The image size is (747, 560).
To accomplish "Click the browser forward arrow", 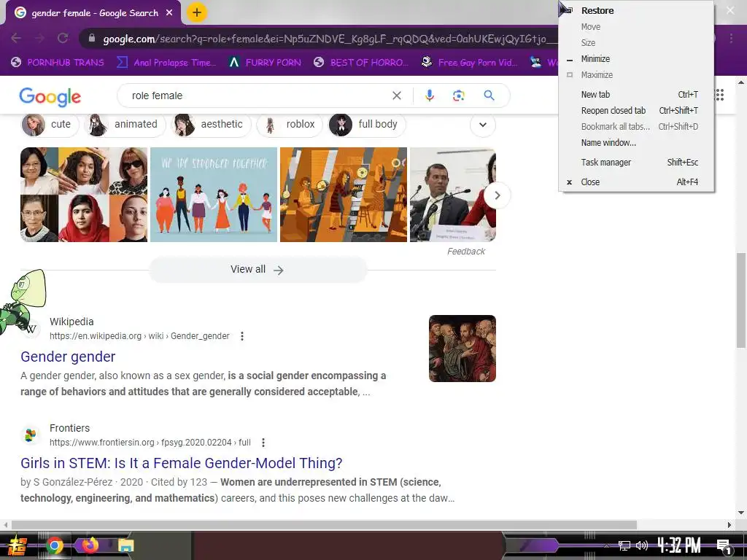I will pos(39,38).
